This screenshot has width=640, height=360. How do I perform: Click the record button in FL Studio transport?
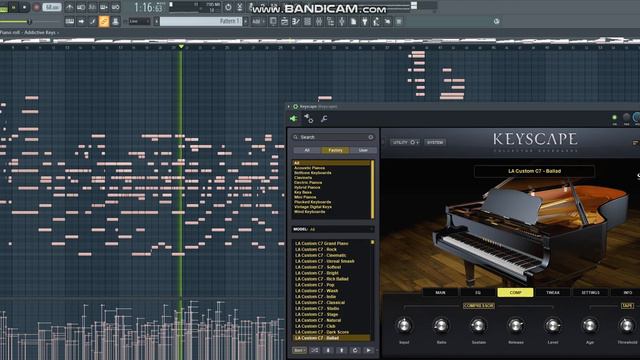pyautogui.click(x=36, y=7)
